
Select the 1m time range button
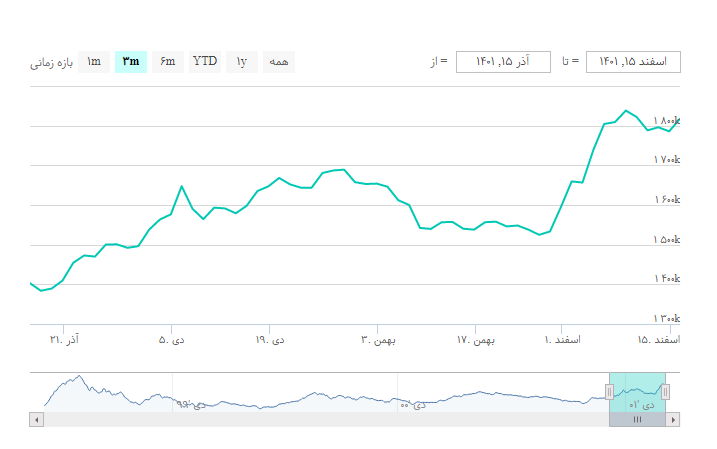(94, 62)
